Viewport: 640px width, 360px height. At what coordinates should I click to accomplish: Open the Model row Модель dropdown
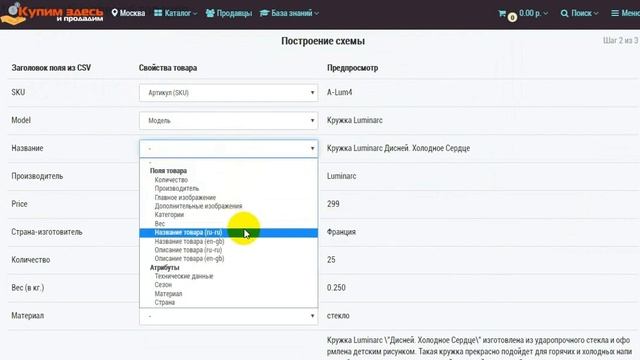pos(228,120)
